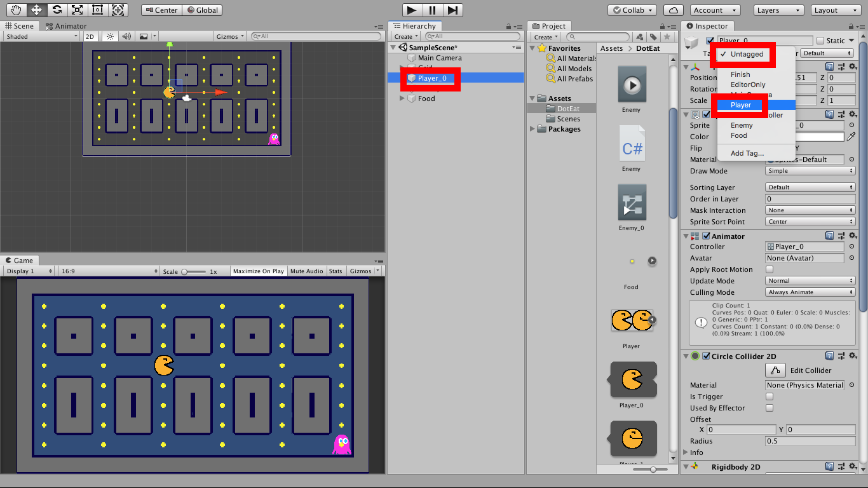
Task: Select the Rotate tool in the toolbar
Action: (57, 10)
